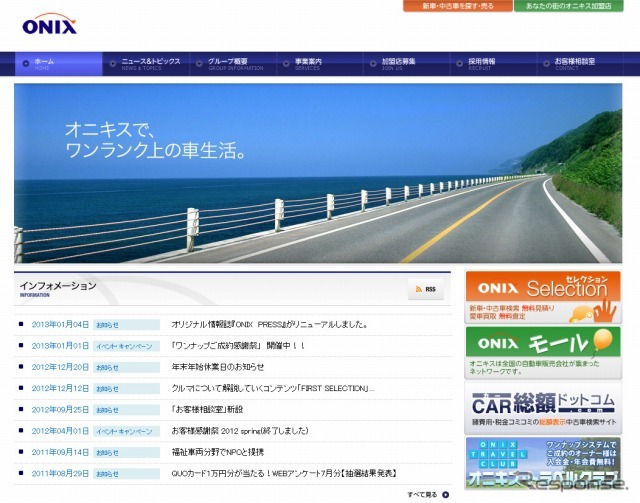
Task: Click the arrow icon beside すべて見る
Action: coord(446,494)
